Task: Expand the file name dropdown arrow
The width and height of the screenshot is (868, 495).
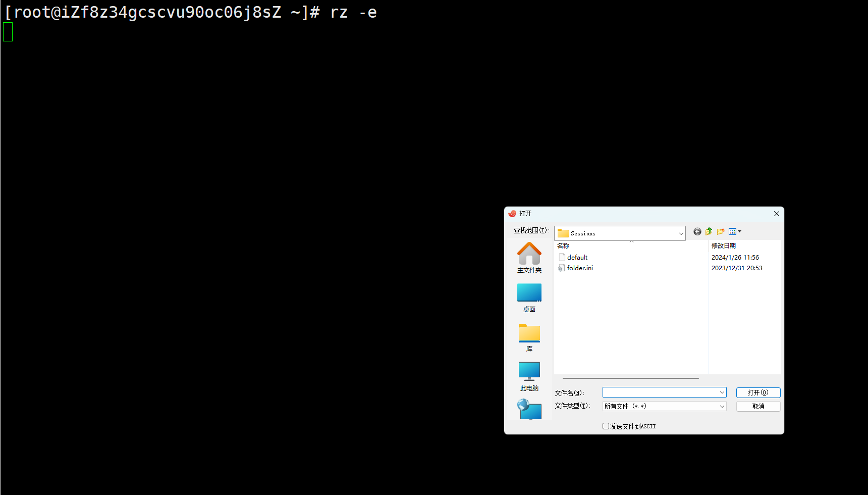Action: (722, 392)
